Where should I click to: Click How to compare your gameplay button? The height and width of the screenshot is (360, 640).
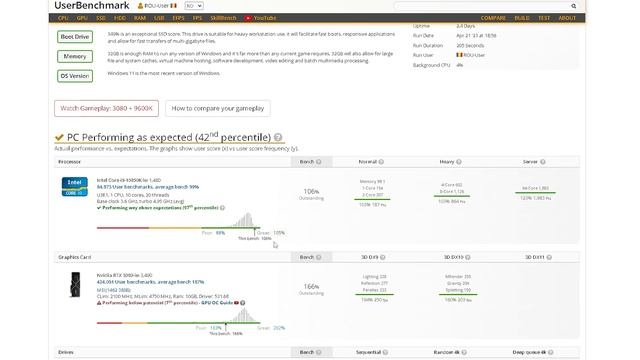[218, 109]
